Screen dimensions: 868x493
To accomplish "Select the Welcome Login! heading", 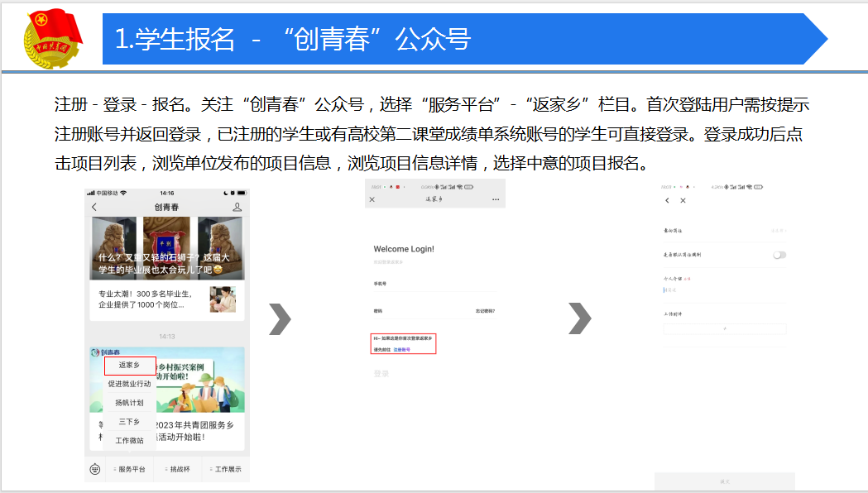I will 404,249.
